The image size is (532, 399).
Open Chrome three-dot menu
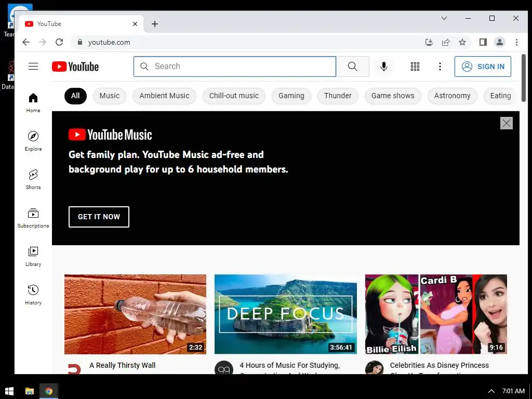tap(516, 42)
